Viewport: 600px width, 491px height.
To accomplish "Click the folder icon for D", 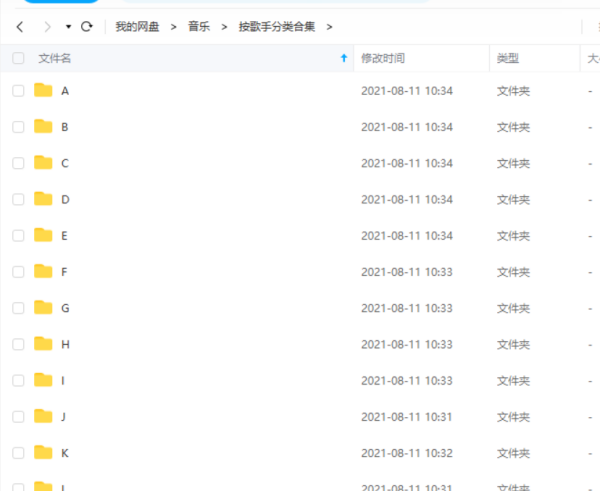I will pos(43,199).
